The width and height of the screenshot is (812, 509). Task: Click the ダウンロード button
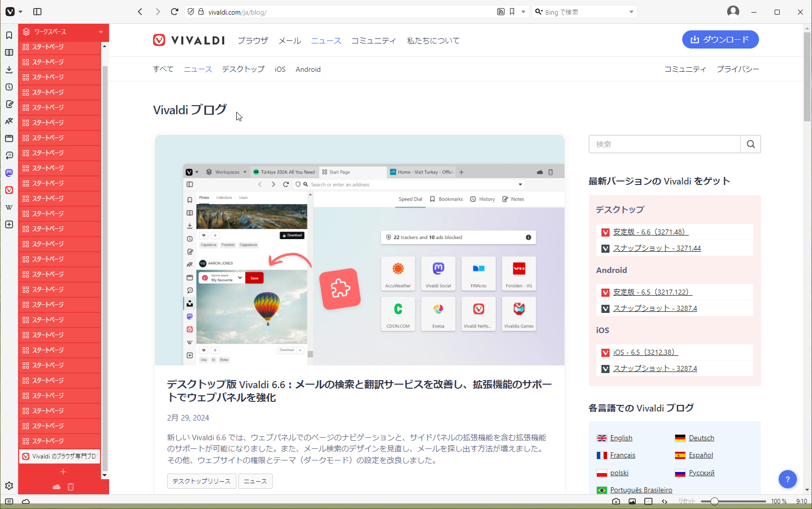pos(720,39)
